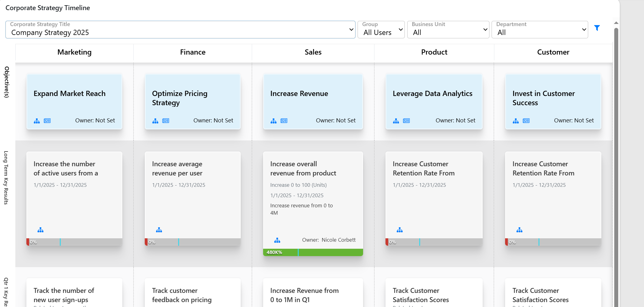The height and width of the screenshot is (307, 644).
Task: Open details card icon on Leverage Data Analytics
Action: pyautogui.click(x=406, y=121)
